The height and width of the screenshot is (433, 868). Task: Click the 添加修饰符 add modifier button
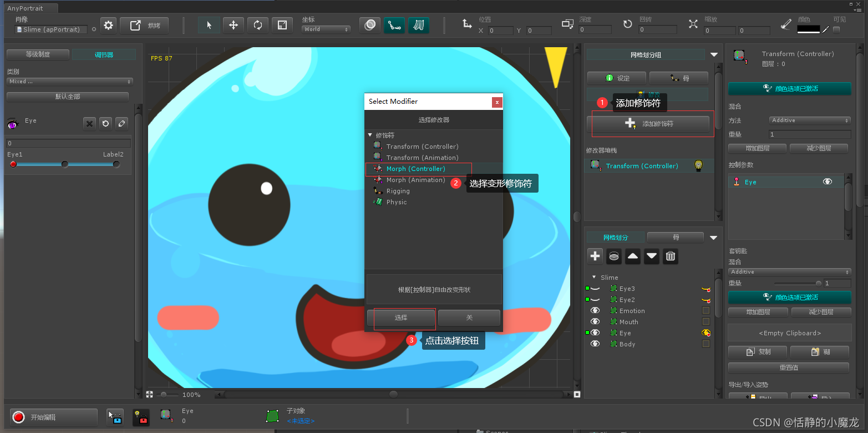648,124
